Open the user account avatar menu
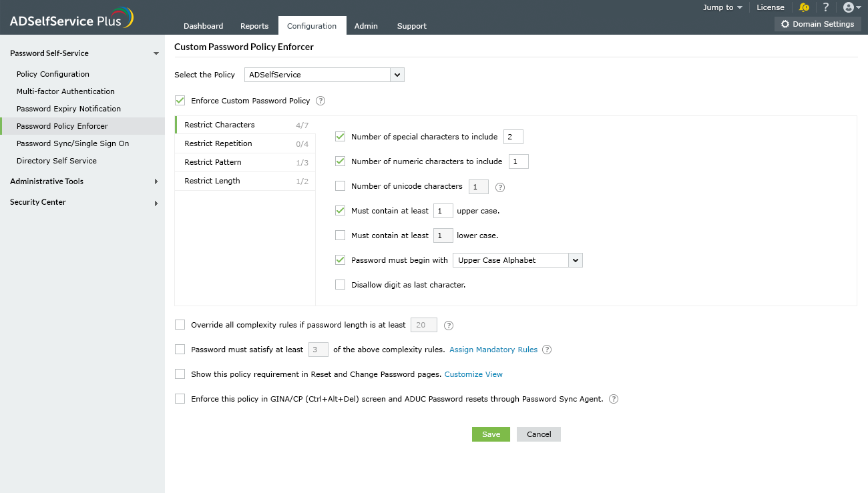Image resolution: width=868 pixels, height=493 pixels. point(851,7)
